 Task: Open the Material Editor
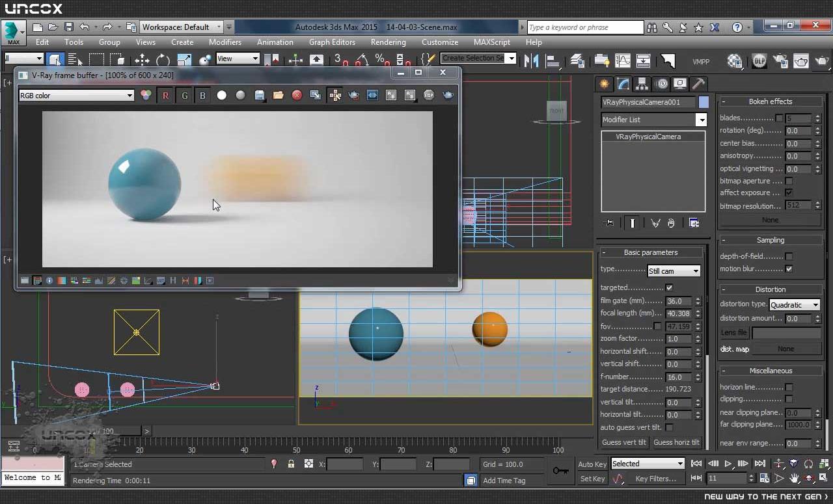point(735,61)
